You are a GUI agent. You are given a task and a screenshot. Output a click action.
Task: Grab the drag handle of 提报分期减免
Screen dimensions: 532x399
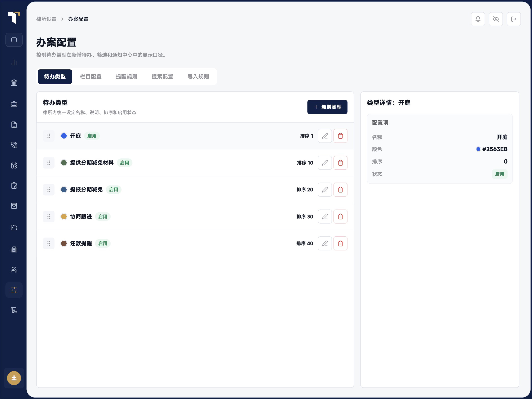click(x=49, y=190)
